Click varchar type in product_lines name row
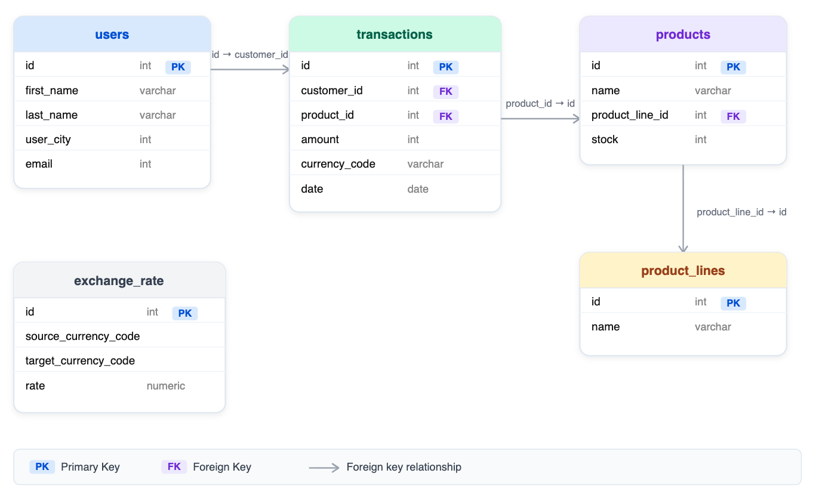Viewport: 822px width, 504px height. click(x=713, y=327)
